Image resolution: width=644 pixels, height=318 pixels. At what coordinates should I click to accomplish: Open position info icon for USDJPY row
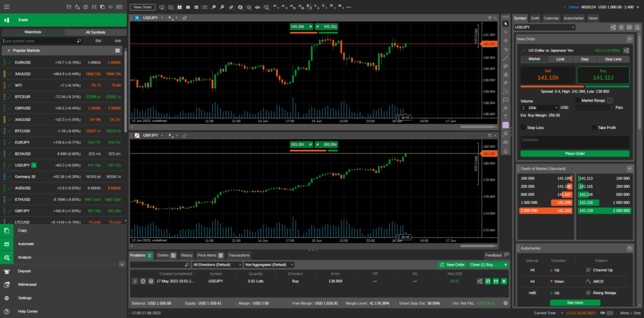135,281
